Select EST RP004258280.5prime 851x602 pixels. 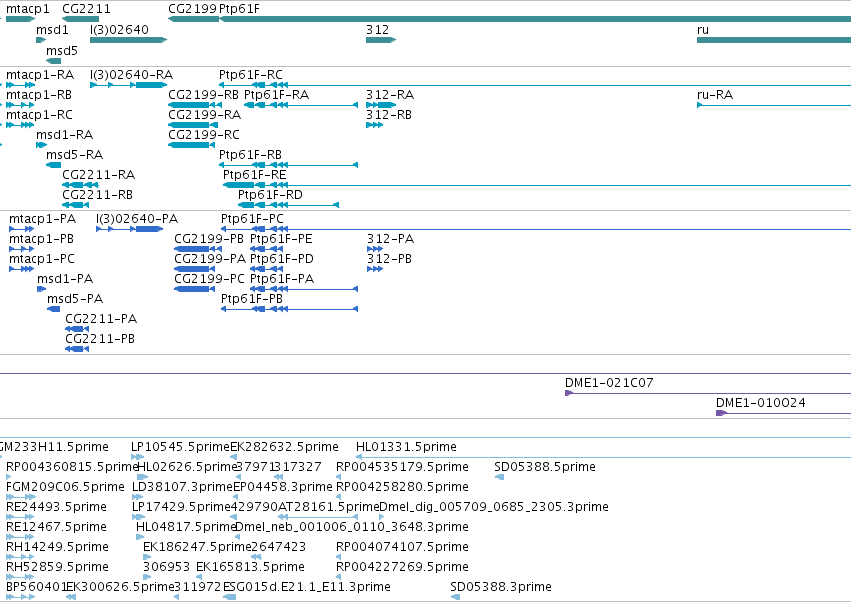402,487
